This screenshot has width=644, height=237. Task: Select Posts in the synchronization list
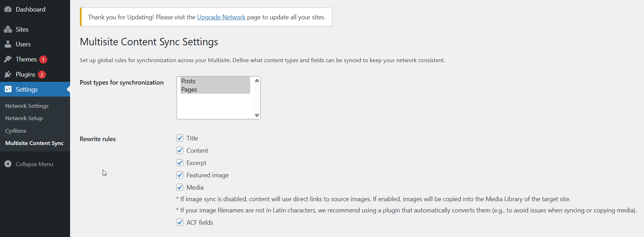(x=189, y=81)
